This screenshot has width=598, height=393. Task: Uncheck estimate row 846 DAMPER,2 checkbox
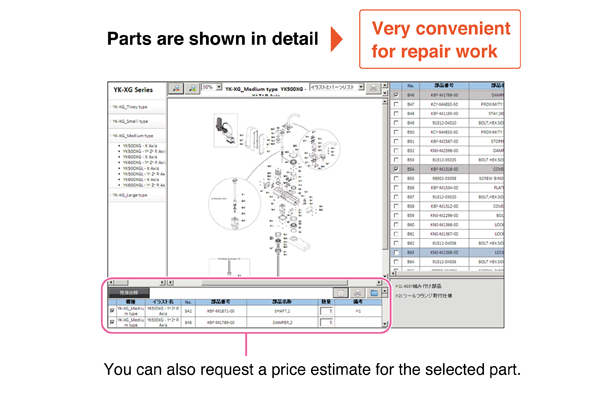click(112, 322)
